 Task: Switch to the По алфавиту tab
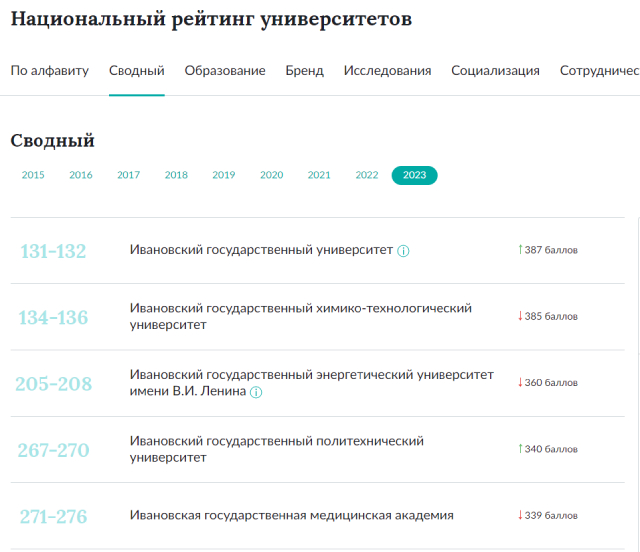coord(49,71)
